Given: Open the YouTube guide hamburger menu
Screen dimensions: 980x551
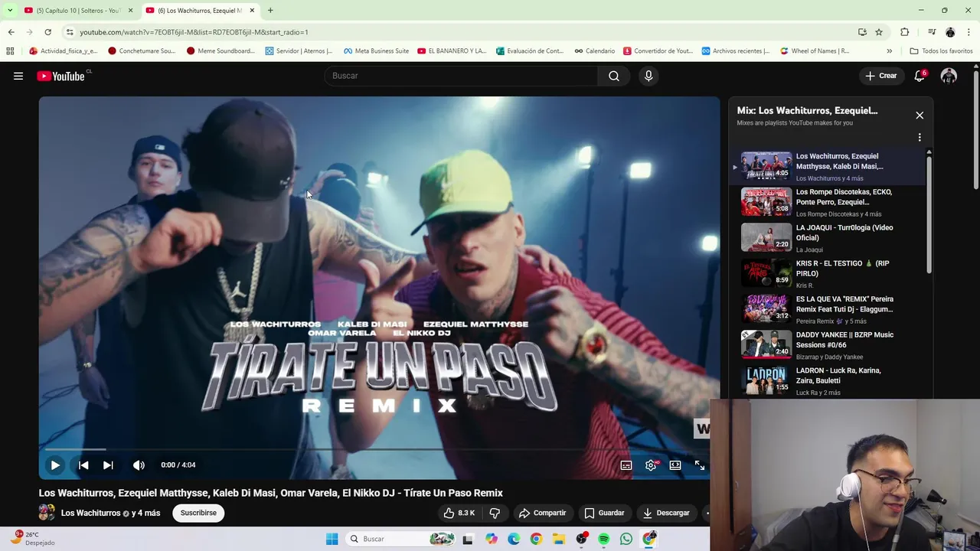Looking at the screenshot, I should (18, 76).
